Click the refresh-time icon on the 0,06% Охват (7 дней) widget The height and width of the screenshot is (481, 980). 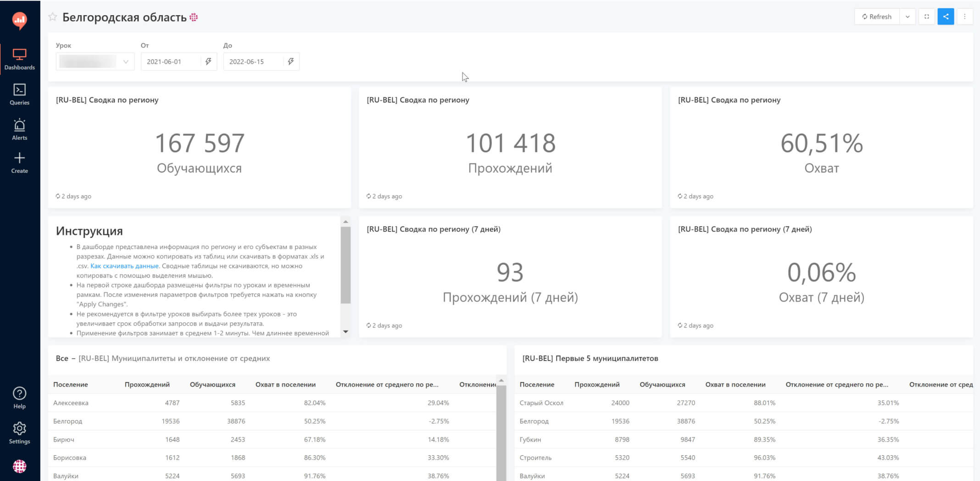pos(680,326)
